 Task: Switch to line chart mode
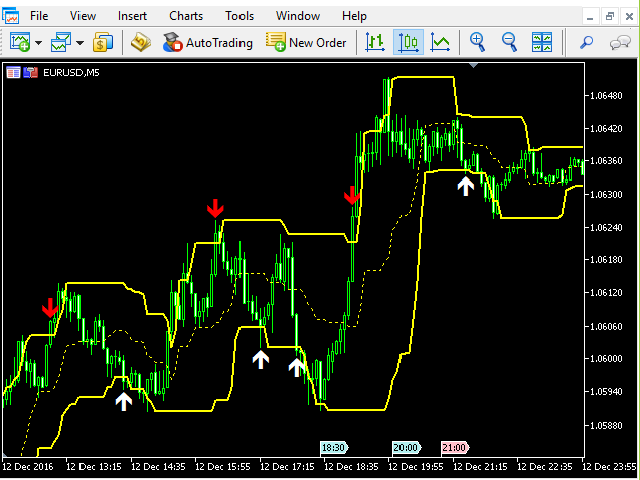440,42
